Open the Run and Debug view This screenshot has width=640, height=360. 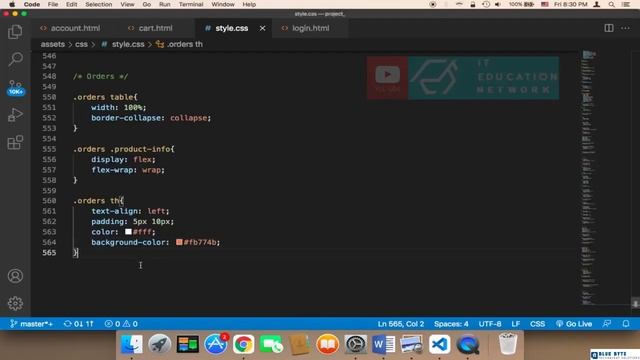click(x=15, y=115)
